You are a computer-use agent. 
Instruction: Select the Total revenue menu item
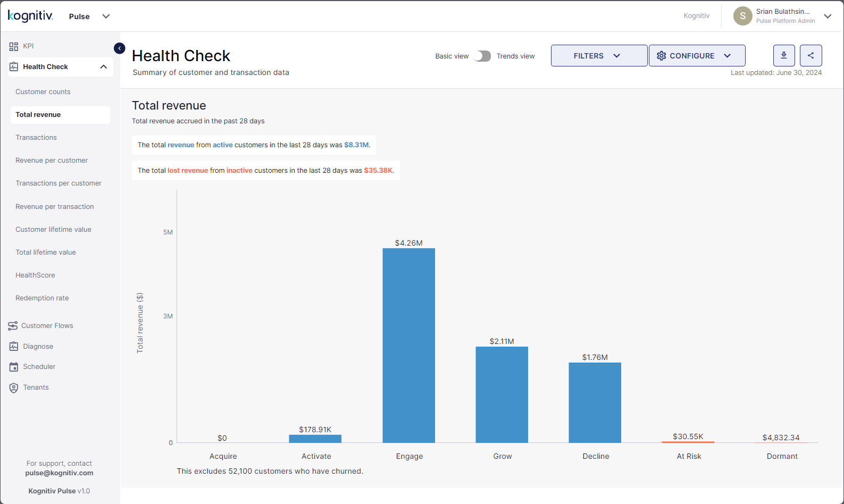click(60, 115)
